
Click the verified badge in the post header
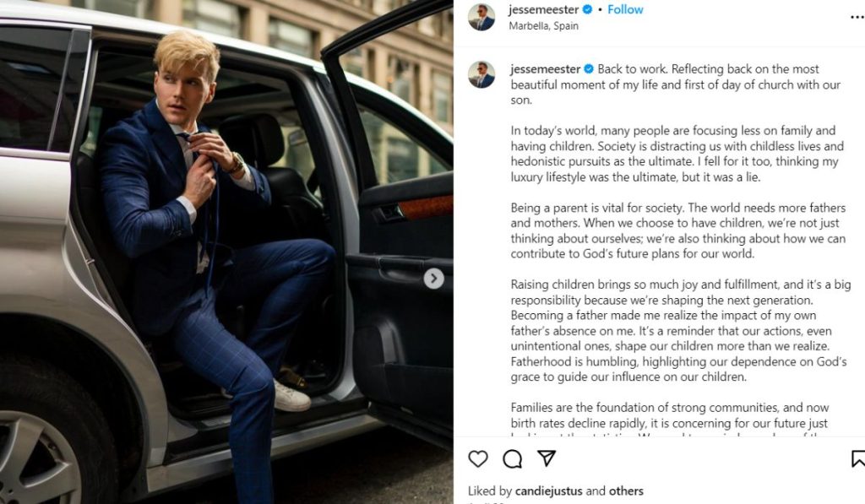pyautogui.click(x=588, y=10)
